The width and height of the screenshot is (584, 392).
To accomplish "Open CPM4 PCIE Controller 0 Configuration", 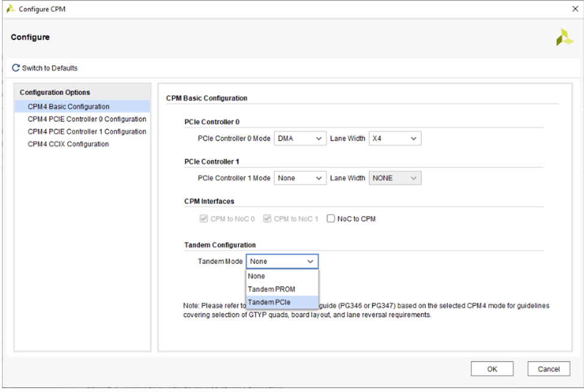I will click(x=87, y=118).
